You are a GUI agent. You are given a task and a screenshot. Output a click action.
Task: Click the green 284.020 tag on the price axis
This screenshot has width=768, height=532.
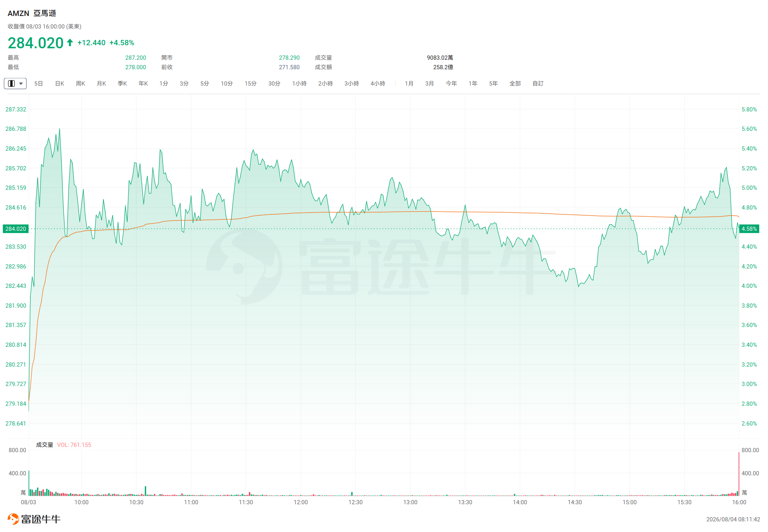(x=16, y=229)
